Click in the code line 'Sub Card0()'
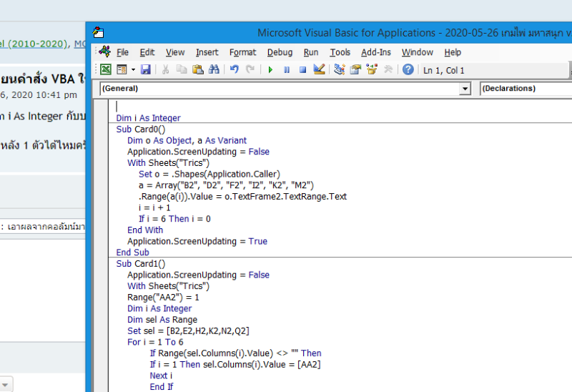The width and height of the screenshot is (572, 392). 141,129
